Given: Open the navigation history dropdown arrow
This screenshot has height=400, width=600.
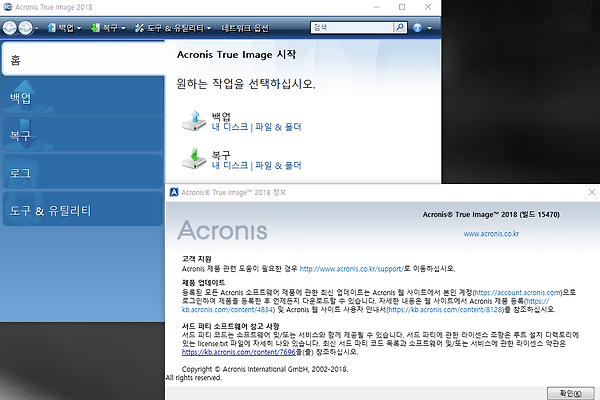Looking at the screenshot, I should [37, 28].
